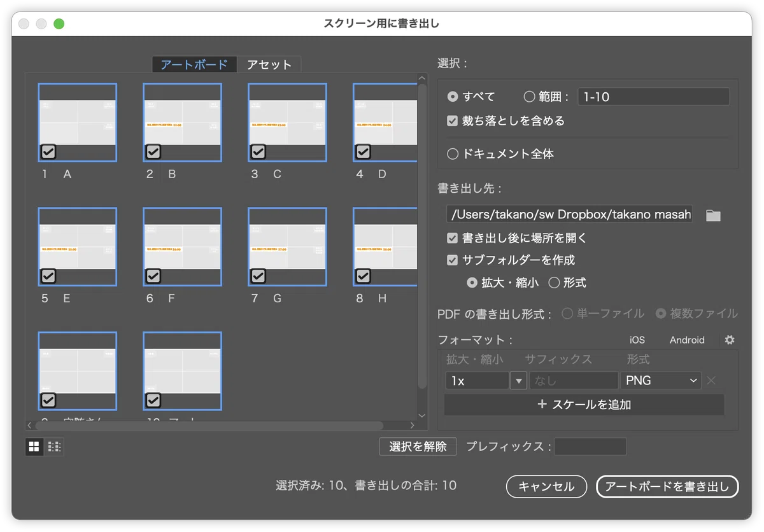
Task: Click スケールを追加 button
Action: click(584, 404)
